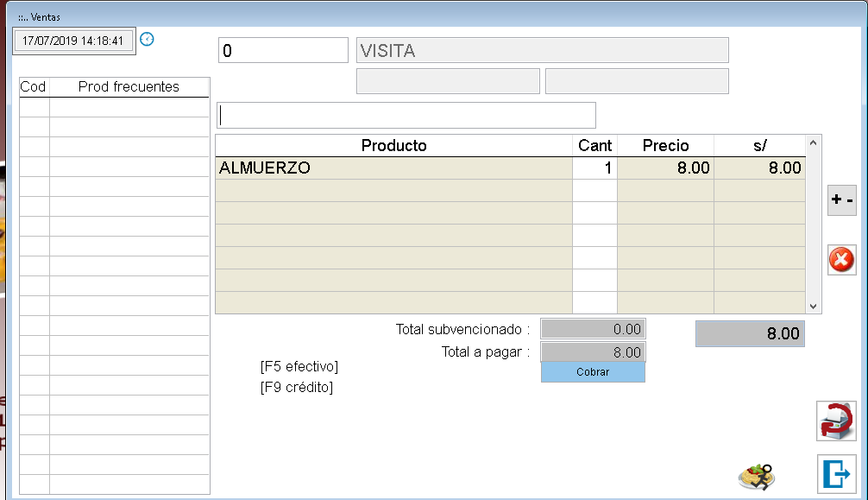Viewport: 868px width, 500px height.
Task: Click the blue Cobrar button
Action: click(x=593, y=372)
